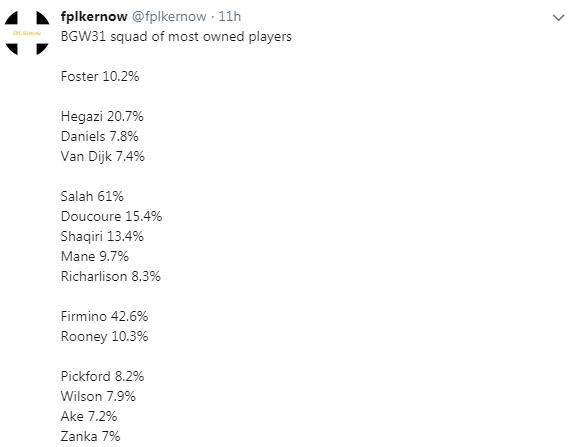
Task: Click the Zanka 7% line
Action: (x=90, y=436)
